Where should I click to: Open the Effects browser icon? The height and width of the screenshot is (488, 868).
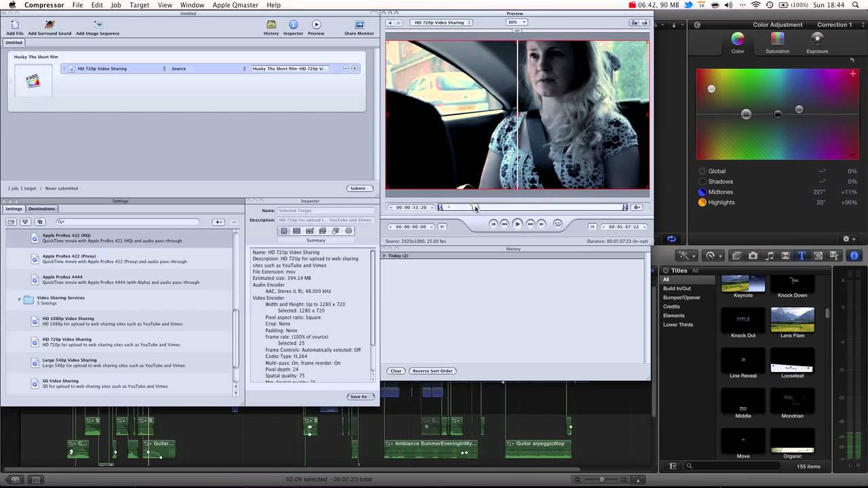(736, 256)
